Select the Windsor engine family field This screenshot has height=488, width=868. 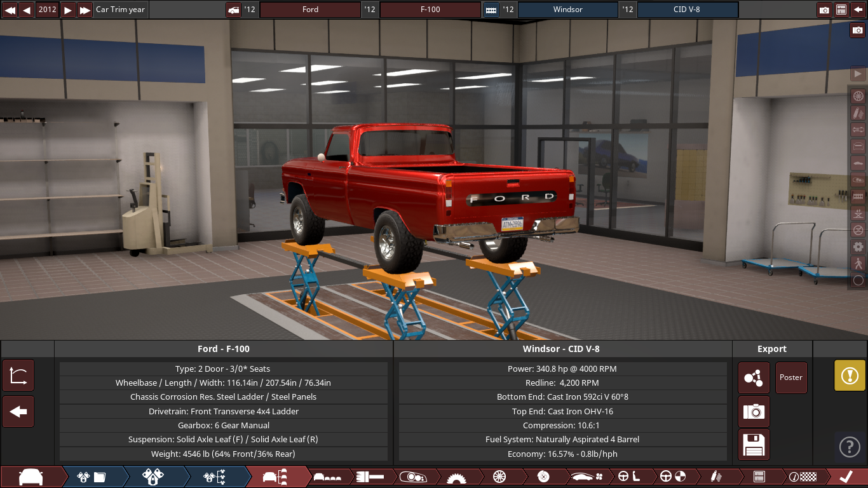pos(567,10)
